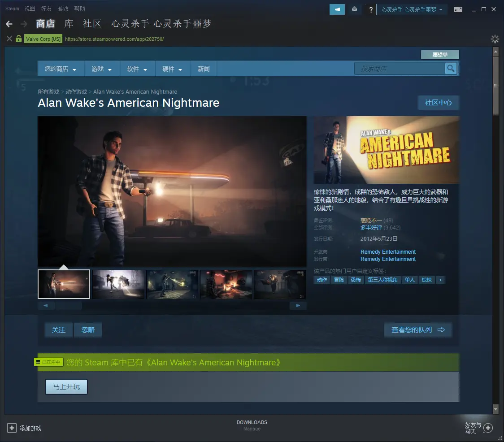Click the 愿望单 wishlist button
The image size is (504, 442).
(x=440, y=55)
